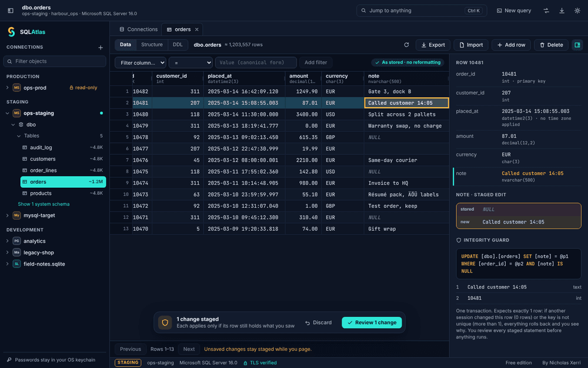Image resolution: width=588 pixels, height=368 pixels.
Task: Expand the legacy-shop connection
Action: tap(8, 253)
